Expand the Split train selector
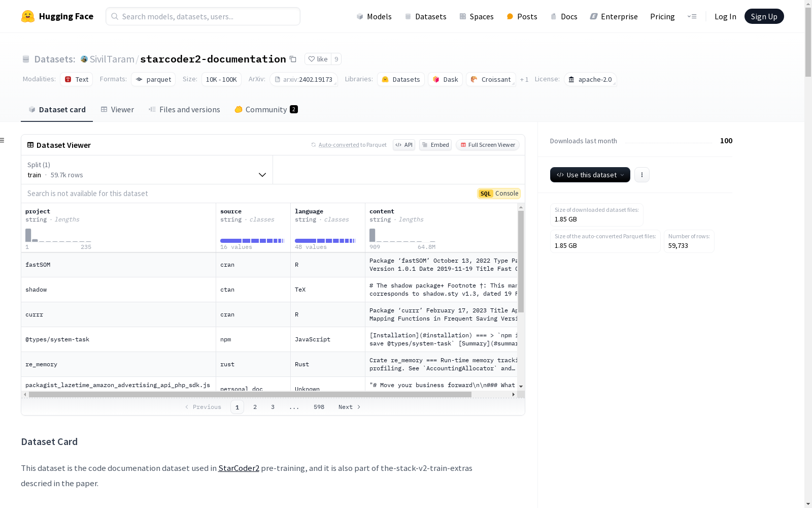Viewport: 812px width, 508px height. (147, 170)
